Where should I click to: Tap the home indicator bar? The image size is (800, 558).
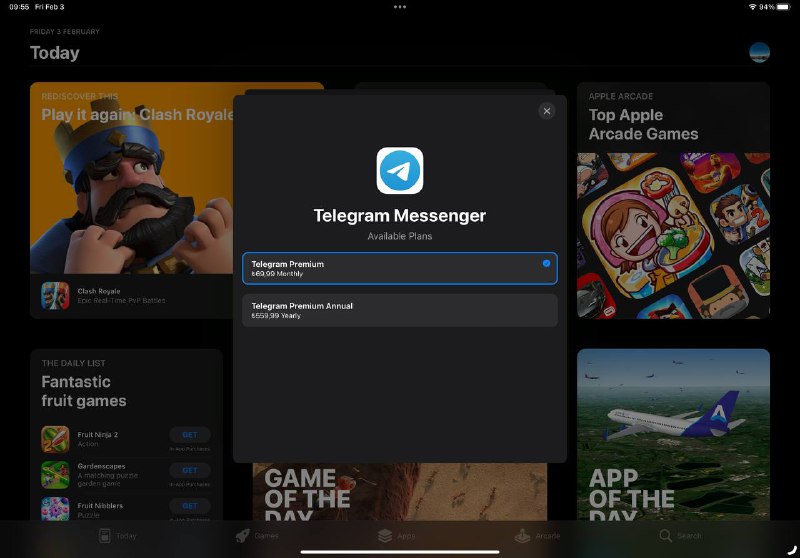pos(399,551)
